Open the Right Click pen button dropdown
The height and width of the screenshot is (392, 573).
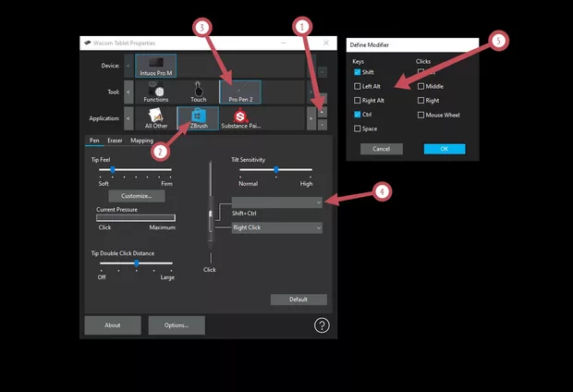coord(277,227)
